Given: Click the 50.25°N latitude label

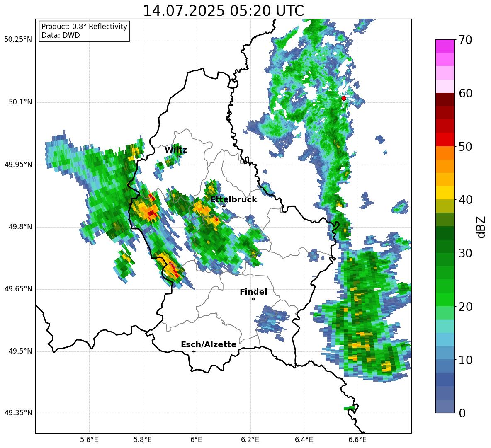Looking at the screenshot, I should point(18,40).
